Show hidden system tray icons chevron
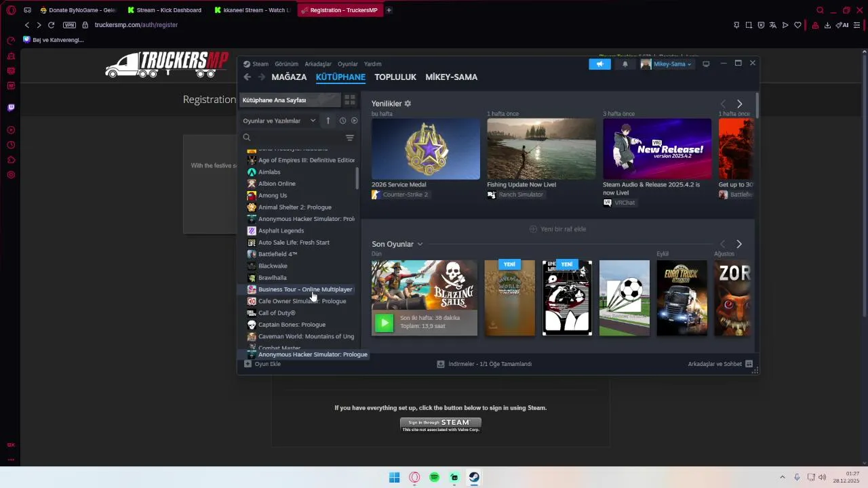Screen dimensions: 868x488 pyautogui.click(x=782, y=477)
